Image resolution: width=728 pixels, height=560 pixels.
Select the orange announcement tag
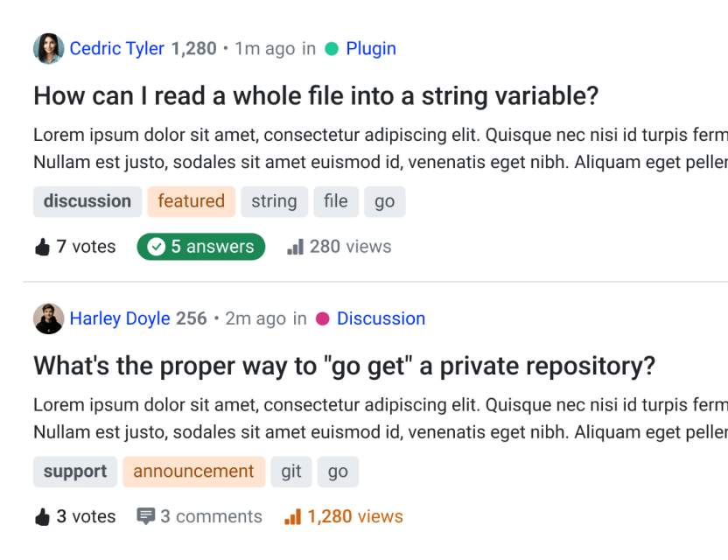[193, 472]
